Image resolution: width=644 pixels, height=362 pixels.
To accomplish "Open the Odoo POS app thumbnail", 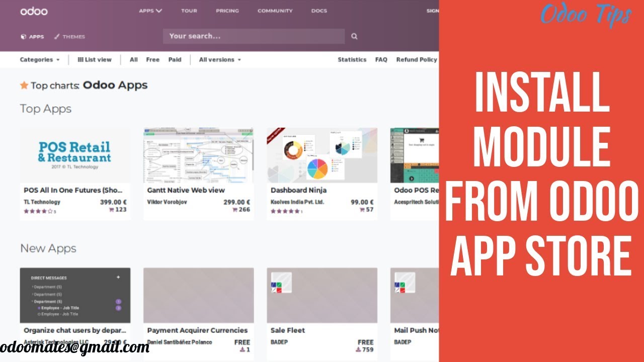I will point(415,155).
